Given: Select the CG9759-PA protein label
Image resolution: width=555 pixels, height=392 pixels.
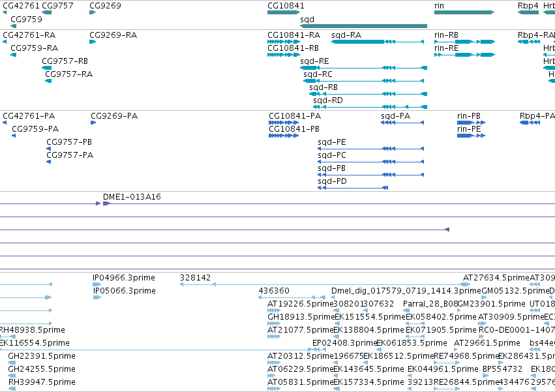Looking at the screenshot, I should pyautogui.click(x=35, y=129).
